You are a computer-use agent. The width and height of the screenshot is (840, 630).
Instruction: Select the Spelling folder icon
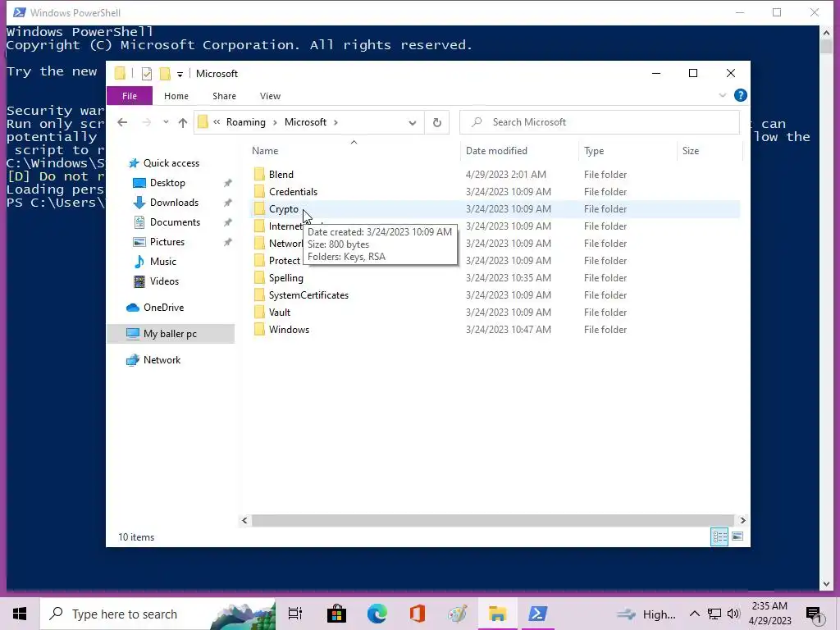(259, 277)
